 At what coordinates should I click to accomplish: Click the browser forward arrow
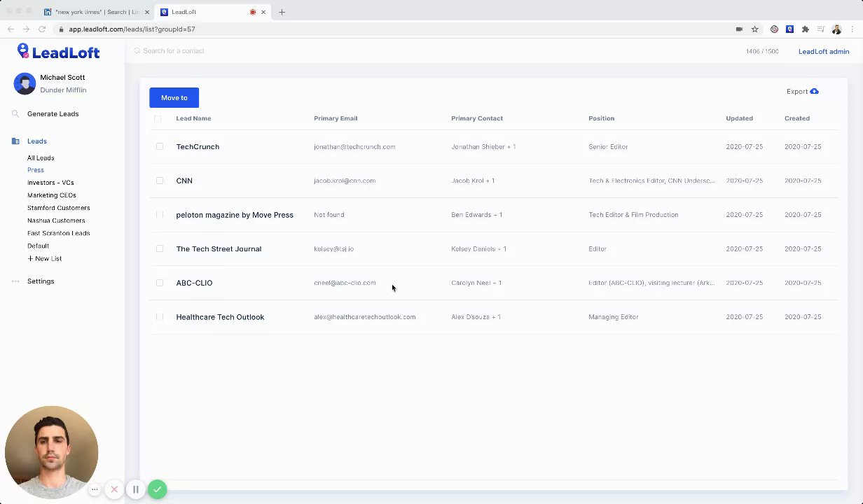tap(26, 29)
